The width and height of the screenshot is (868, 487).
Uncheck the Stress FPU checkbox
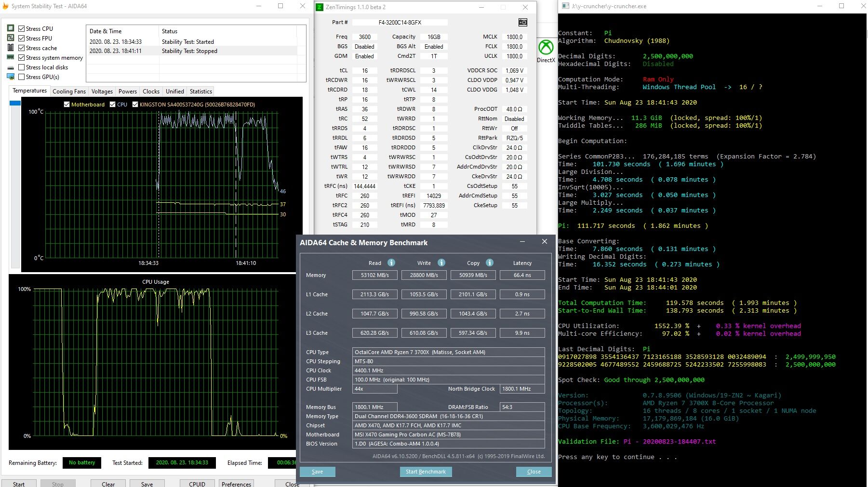click(22, 39)
